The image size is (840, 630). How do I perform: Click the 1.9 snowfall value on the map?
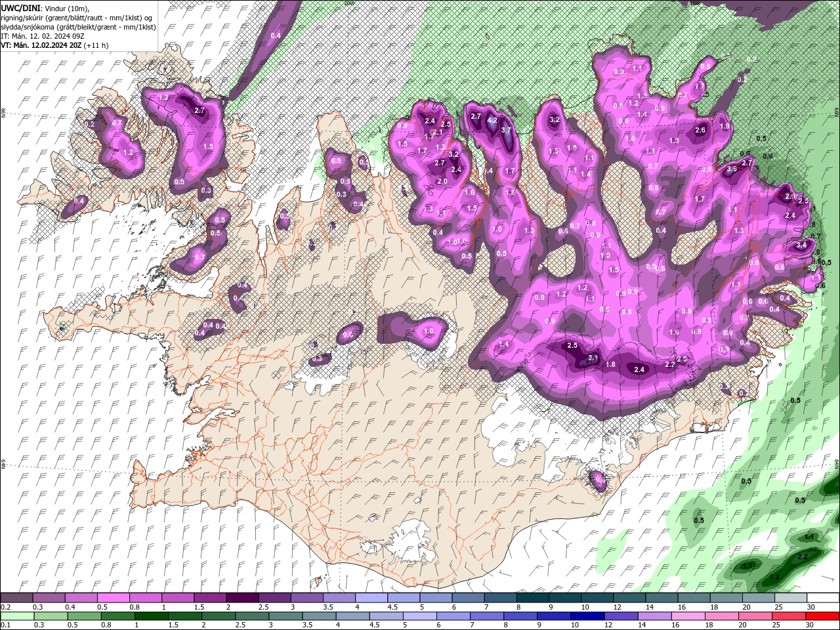724,126
